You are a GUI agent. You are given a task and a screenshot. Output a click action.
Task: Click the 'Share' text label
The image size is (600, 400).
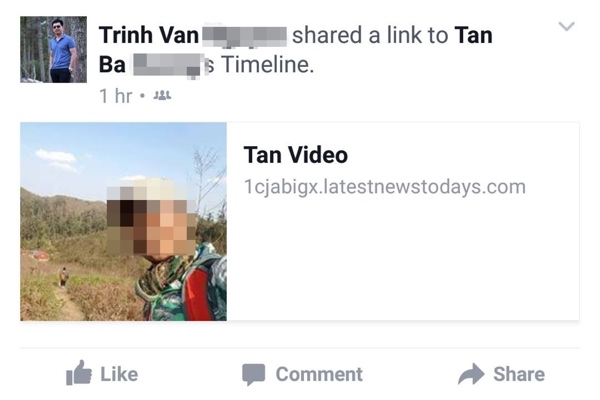(519, 374)
